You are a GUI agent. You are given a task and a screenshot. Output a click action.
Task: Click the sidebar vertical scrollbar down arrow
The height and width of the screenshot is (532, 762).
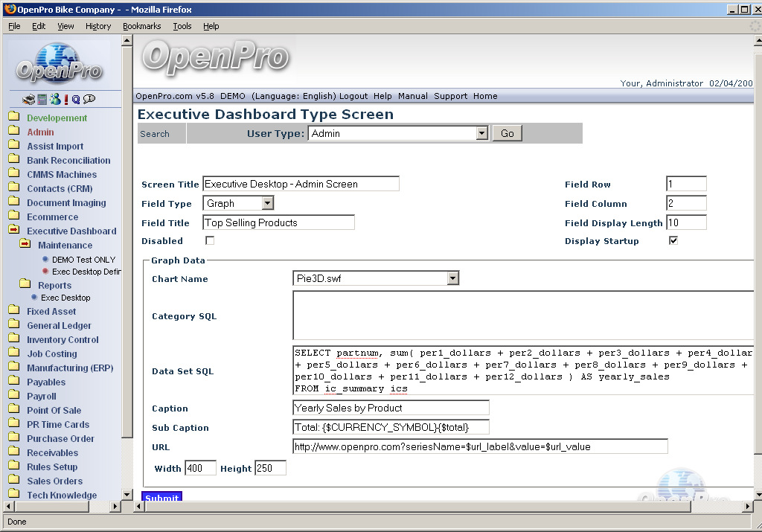pos(127,494)
